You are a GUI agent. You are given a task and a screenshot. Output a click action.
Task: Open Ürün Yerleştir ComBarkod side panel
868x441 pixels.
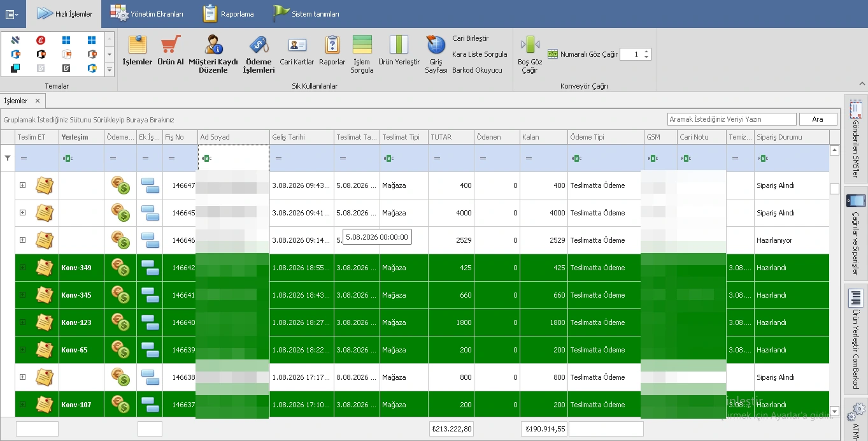[x=855, y=338]
